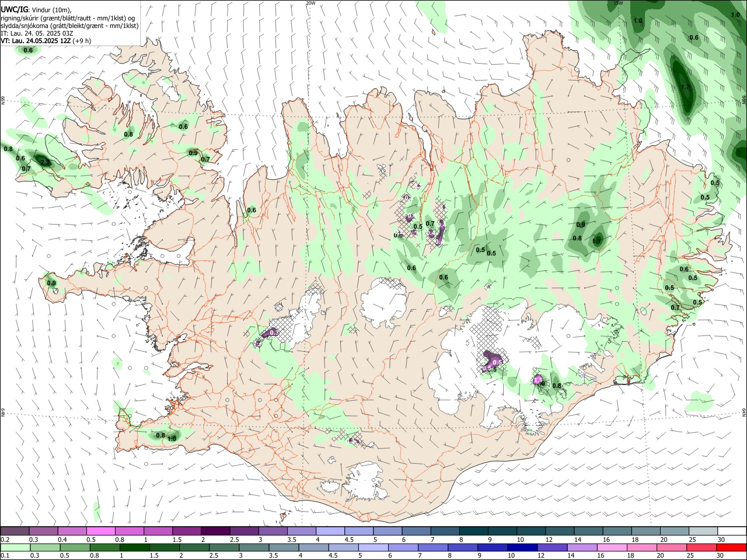The image size is (747, 560).
Task: Click the '0.1' legend label
Action: tap(5, 556)
